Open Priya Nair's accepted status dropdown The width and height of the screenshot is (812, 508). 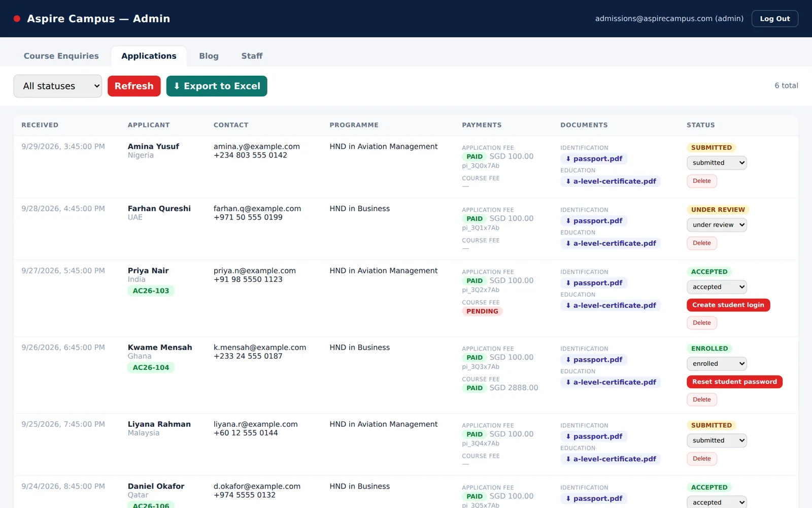pos(717,287)
